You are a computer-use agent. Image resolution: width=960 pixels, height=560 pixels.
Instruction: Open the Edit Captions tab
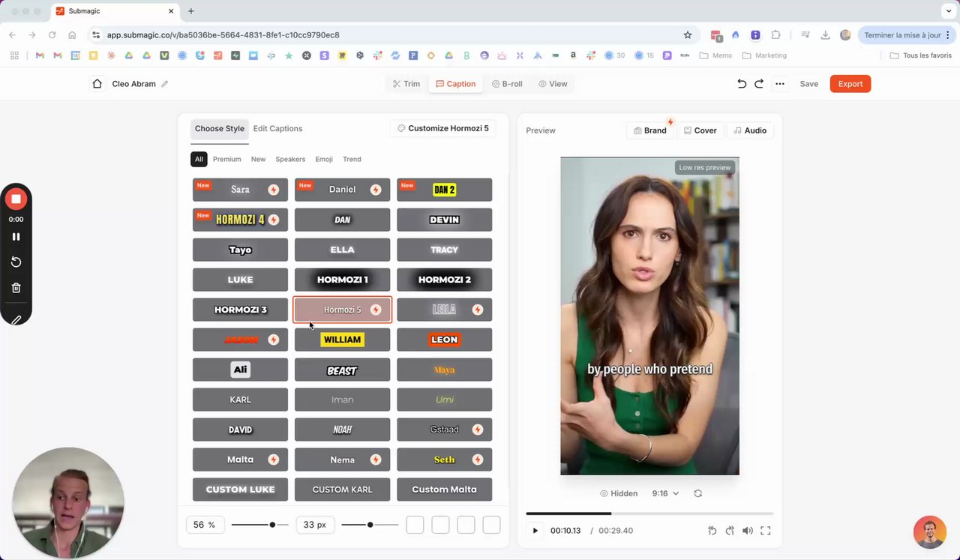277,128
